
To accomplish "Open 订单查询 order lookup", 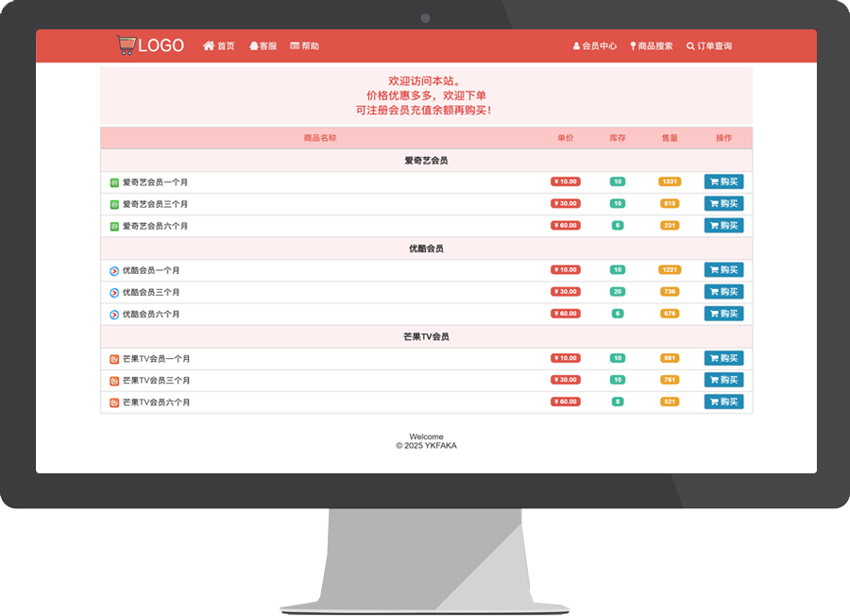I will (x=709, y=46).
